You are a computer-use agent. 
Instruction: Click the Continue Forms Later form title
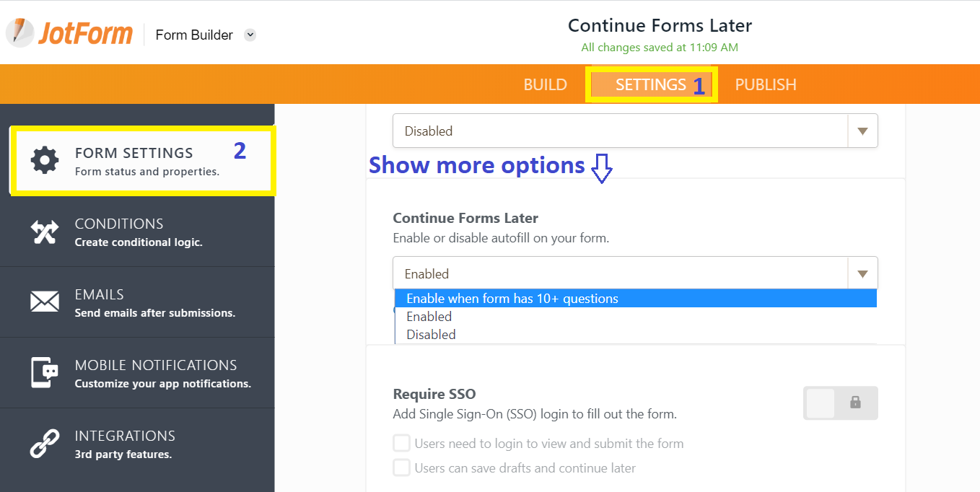[x=660, y=26]
